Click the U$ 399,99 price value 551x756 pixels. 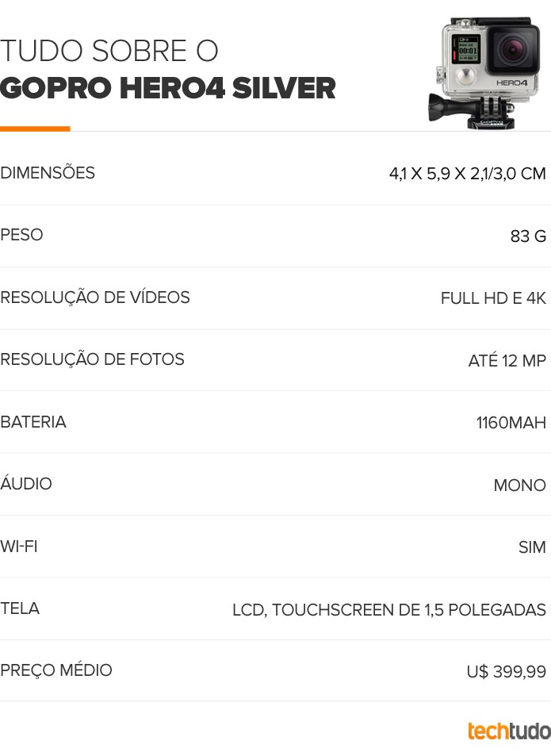(507, 672)
